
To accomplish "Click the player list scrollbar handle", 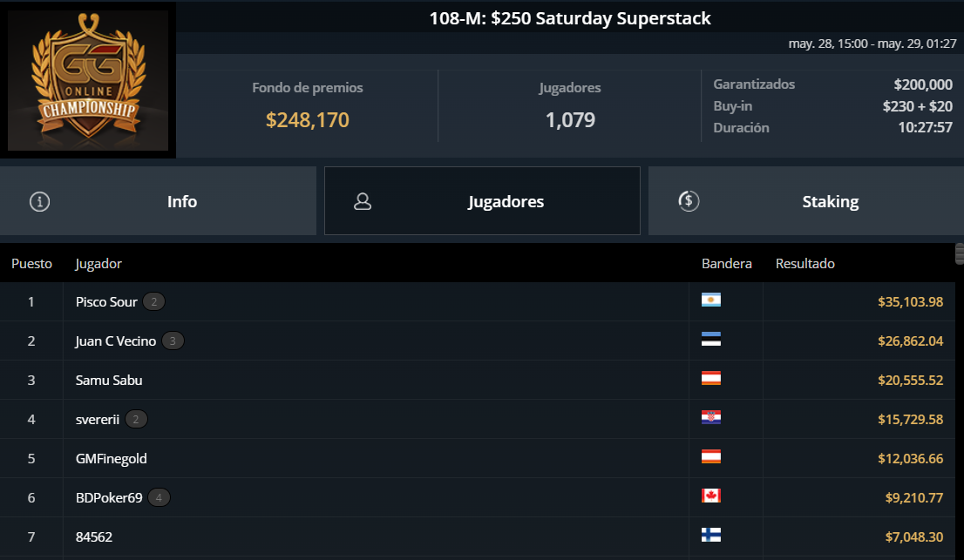I will pos(959,253).
